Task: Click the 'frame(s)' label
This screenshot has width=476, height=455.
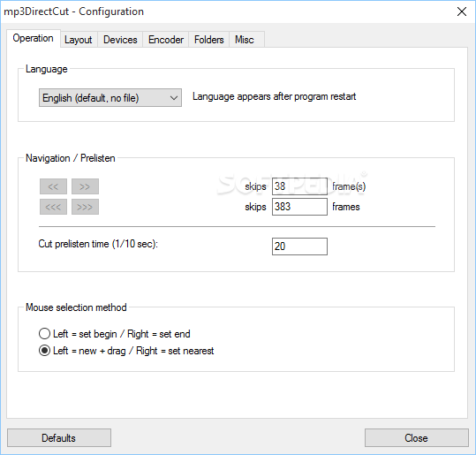Action: coord(349,186)
